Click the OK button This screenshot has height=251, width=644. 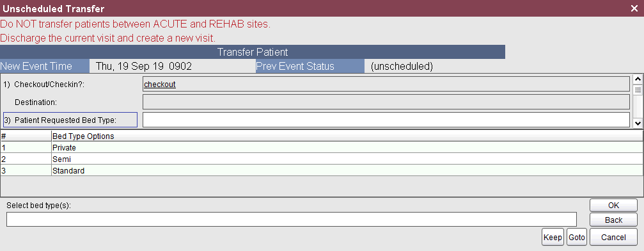613,206
